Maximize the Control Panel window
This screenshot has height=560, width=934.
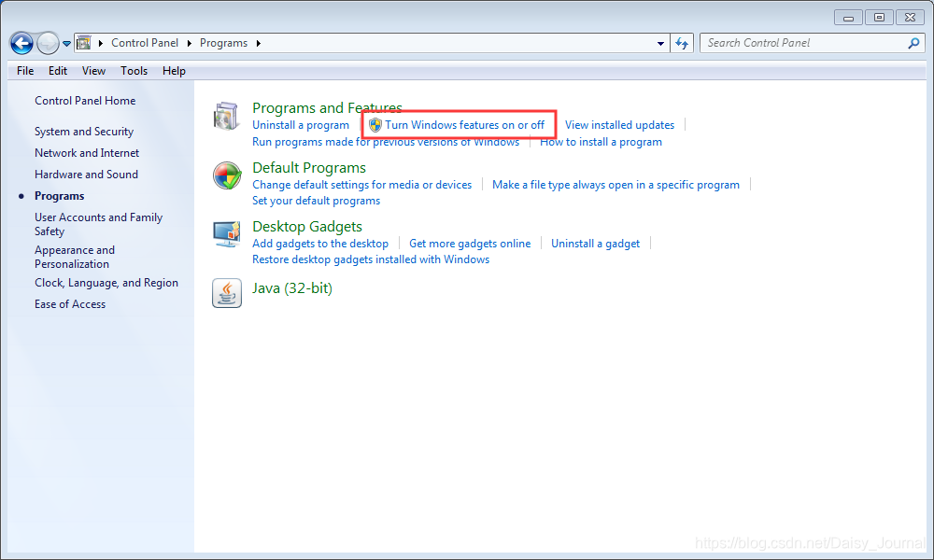(x=879, y=18)
